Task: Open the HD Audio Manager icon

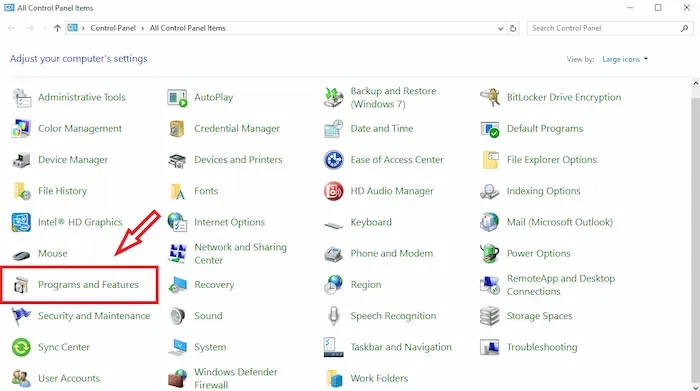Action: click(x=333, y=191)
